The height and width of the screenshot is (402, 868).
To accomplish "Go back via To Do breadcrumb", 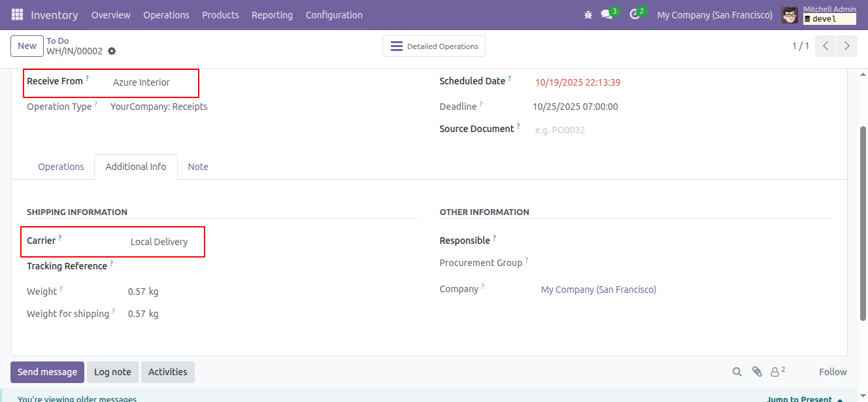I will tap(58, 41).
